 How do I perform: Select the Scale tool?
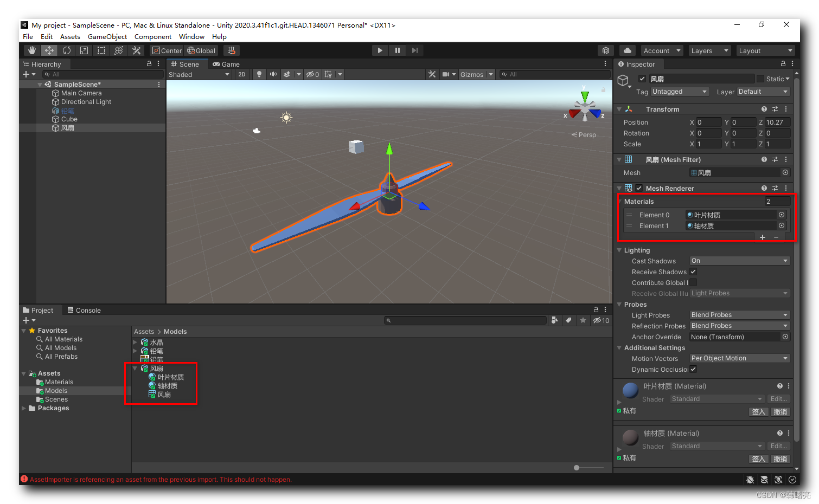click(84, 50)
